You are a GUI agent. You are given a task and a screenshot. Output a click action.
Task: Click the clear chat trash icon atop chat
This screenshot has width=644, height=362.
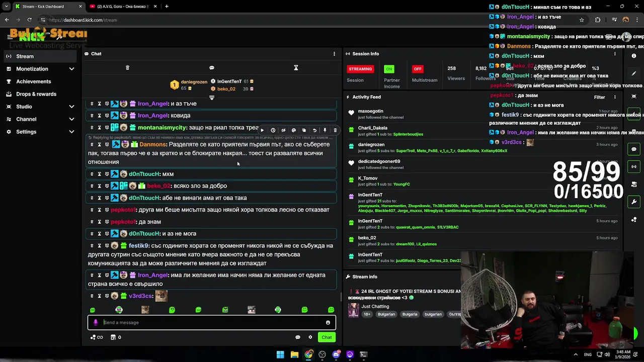[127, 68]
